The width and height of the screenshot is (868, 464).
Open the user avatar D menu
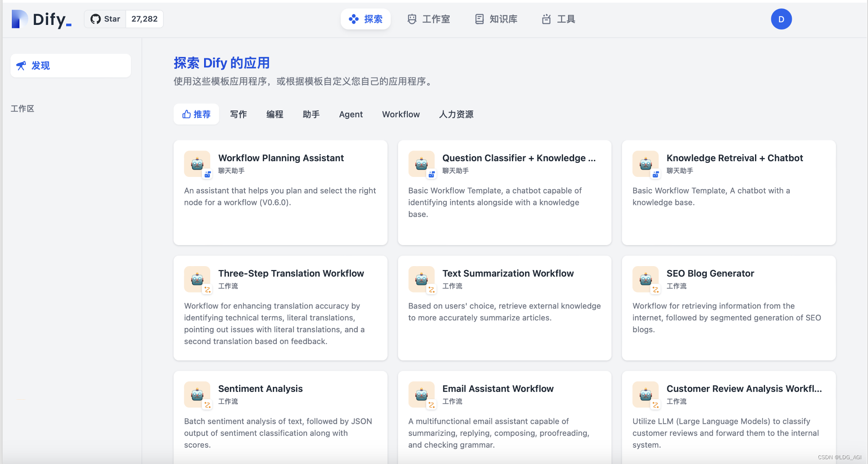click(x=781, y=19)
